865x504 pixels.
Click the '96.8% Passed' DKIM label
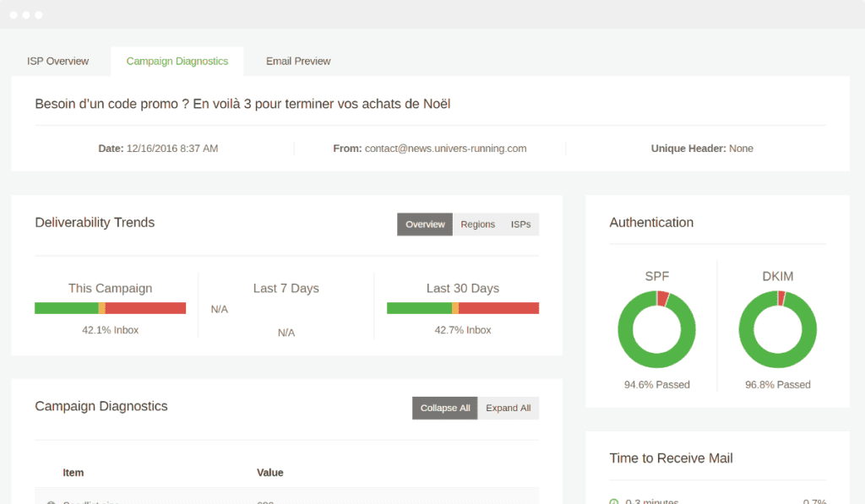pos(778,385)
